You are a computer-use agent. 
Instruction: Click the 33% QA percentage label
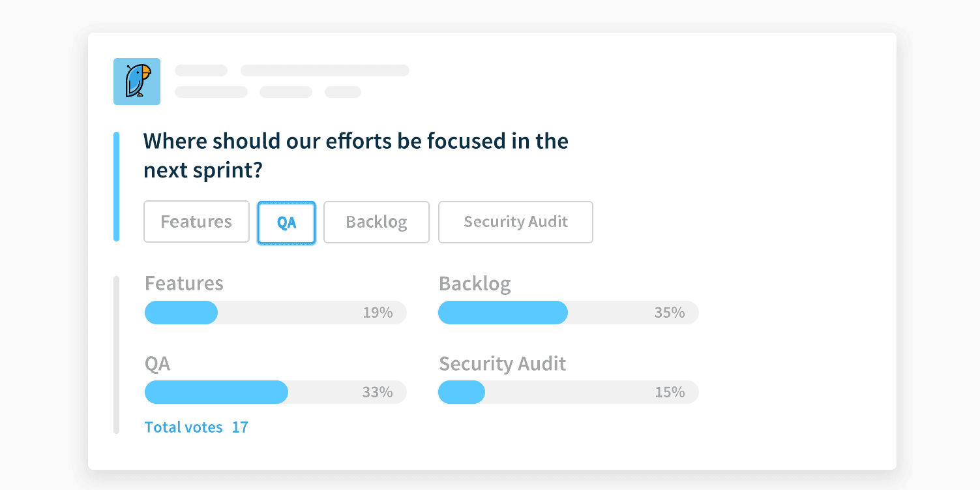coord(378,392)
